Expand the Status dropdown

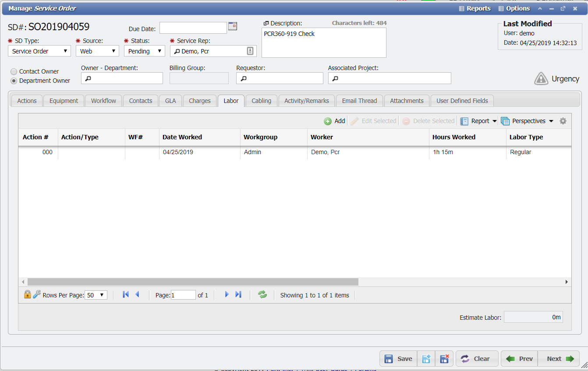tap(144, 51)
